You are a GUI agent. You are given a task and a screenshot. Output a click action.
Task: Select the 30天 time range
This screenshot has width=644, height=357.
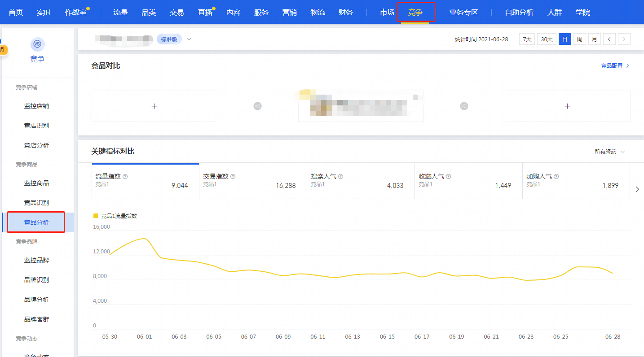click(x=547, y=39)
